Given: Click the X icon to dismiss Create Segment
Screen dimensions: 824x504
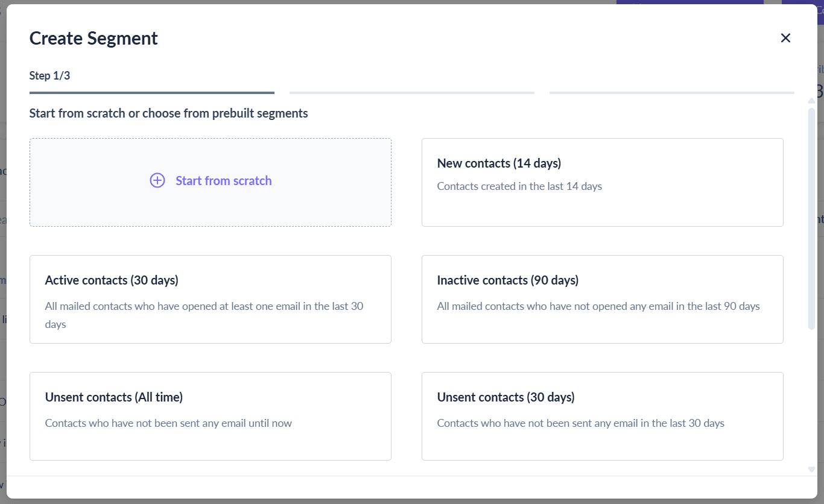Looking at the screenshot, I should pos(785,37).
